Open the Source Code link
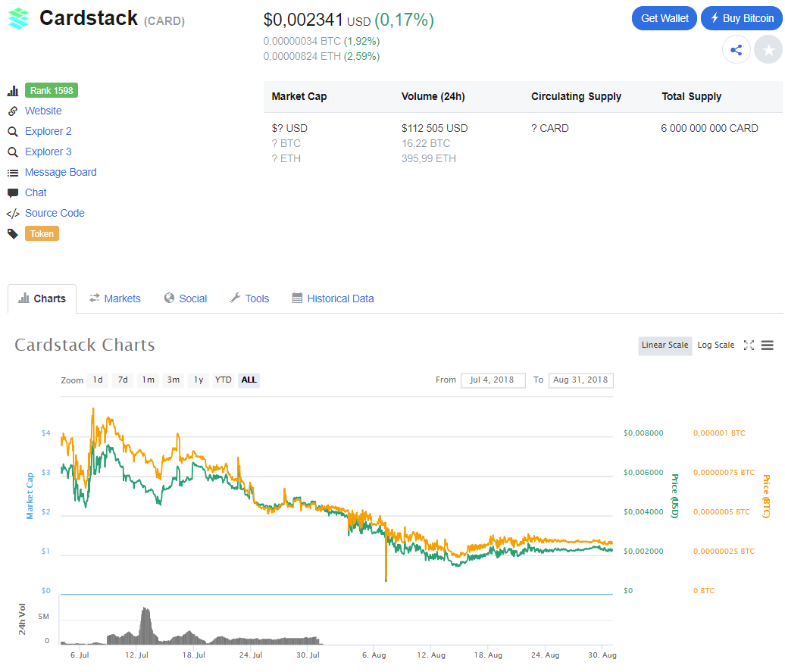Image resolution: width=785 pixels, height=672 pixels. point(55,214)
